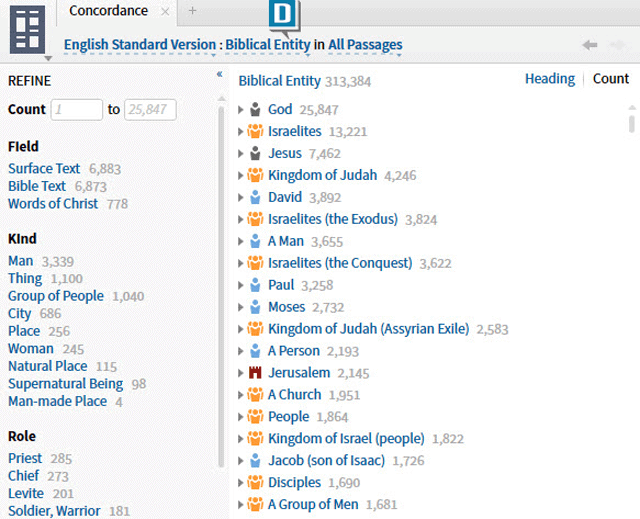
Task: Click the man icon beside A Man
Action: click(x=255, y=242)
